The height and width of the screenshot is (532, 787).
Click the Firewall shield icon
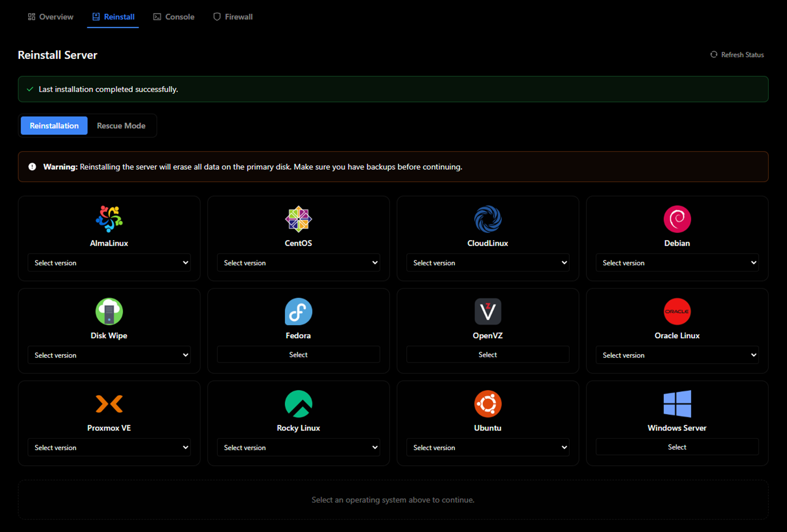point(217,17)
